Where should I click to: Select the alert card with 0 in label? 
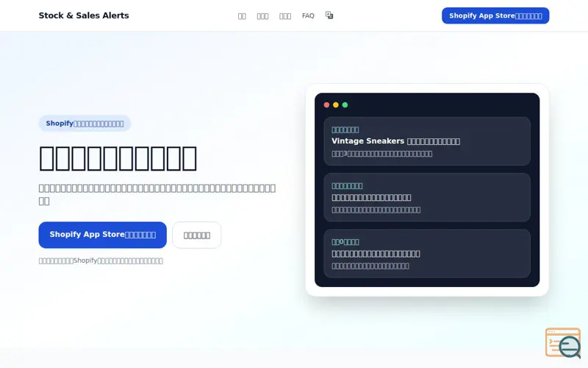tap(427, 253)
